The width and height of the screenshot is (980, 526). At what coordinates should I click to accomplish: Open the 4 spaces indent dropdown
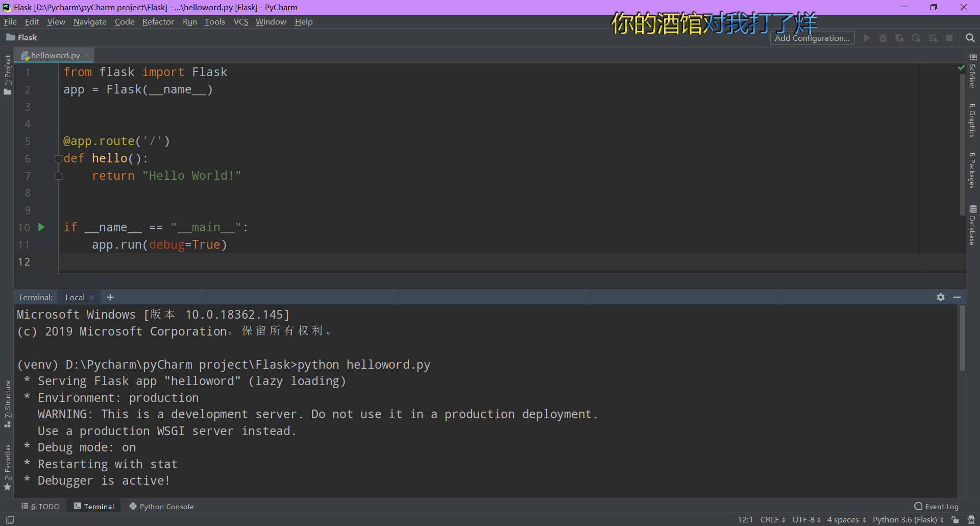pyautogui.click(x=846, y=520)
